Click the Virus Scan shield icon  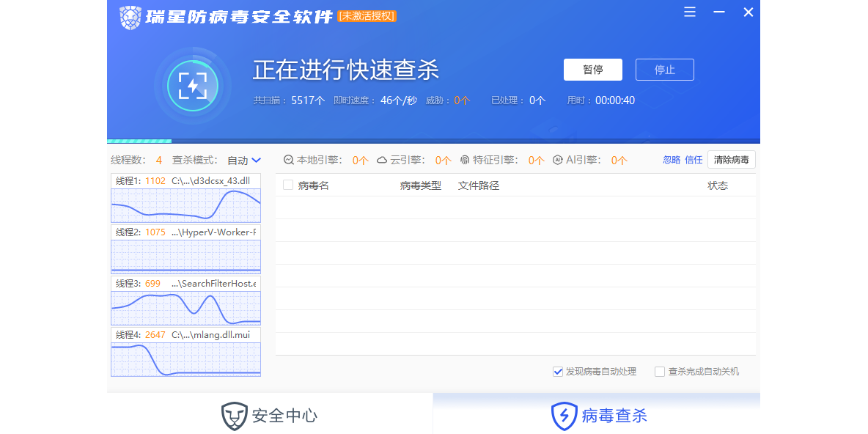[564, 416]
